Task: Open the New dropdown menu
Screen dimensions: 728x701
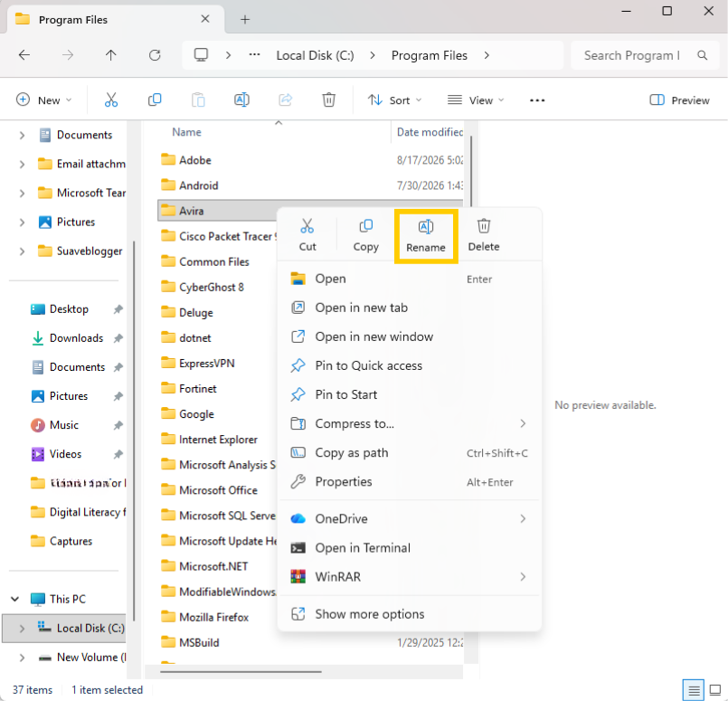Action: tap(44, 100)
